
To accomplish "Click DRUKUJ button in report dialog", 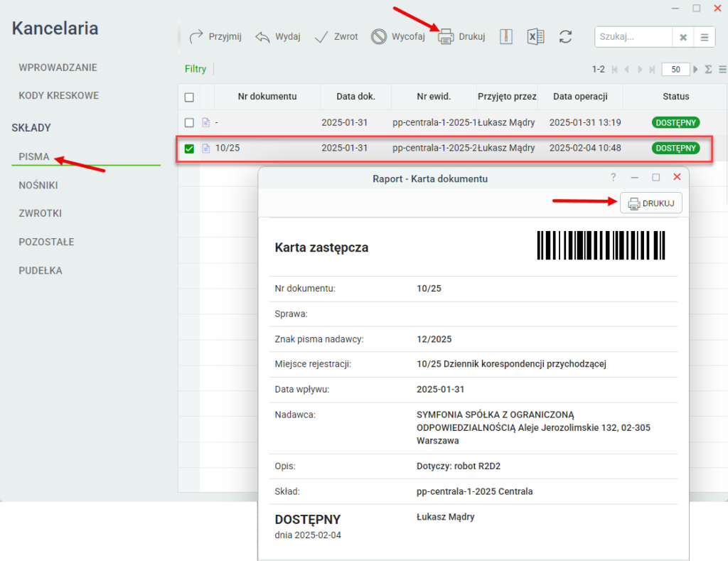I will pos(651,203).
